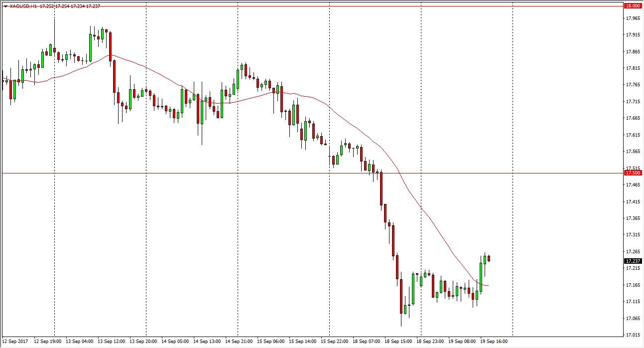Click the 17.415 price scale label

(633, 202)
